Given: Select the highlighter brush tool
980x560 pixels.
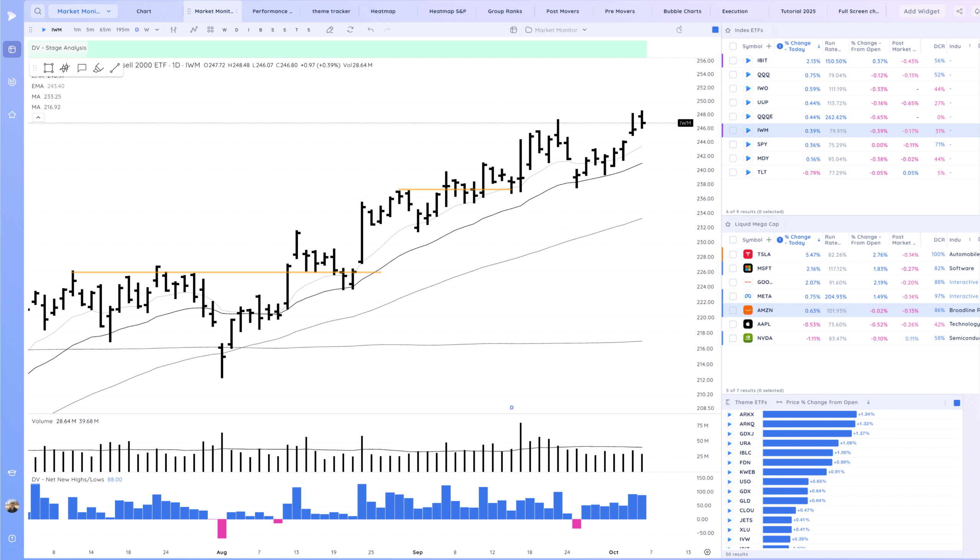Looking at the screenshot, I should [98, 68].
